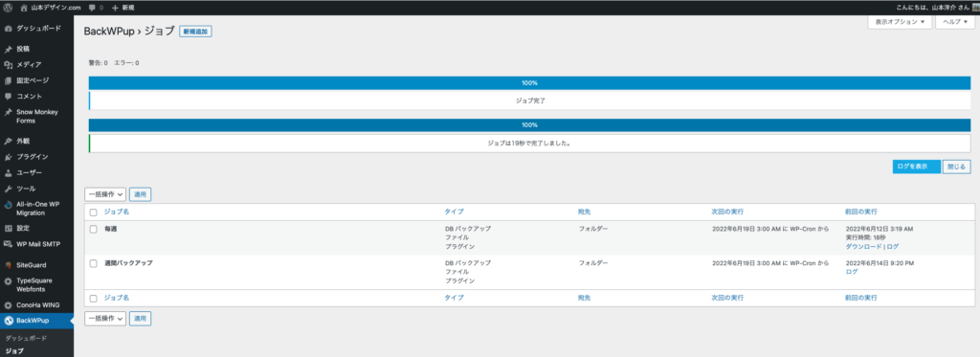Click the SiteGuard icon
Viewport: 980px width, 357px height.
8,265
